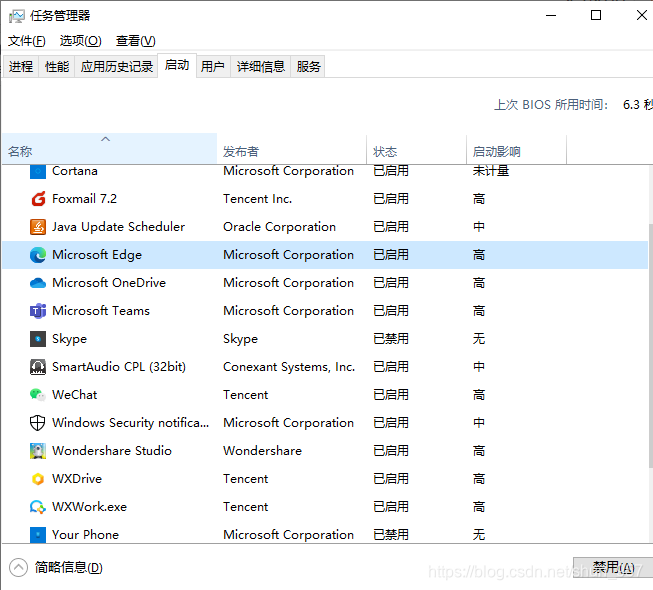Click the Windows Security shield icon
653x590 pixels.
38,423
